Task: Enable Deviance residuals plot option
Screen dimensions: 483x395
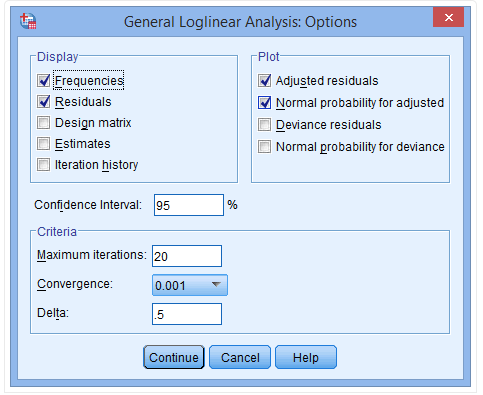Action: [264, 125]
